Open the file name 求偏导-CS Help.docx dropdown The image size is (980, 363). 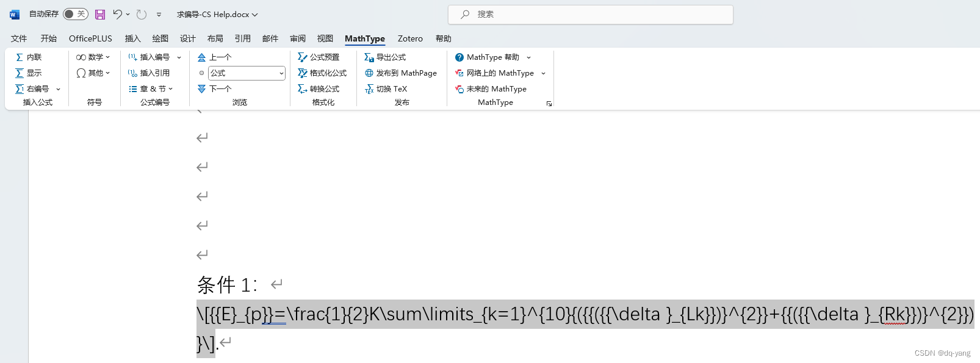coord(217,14)
